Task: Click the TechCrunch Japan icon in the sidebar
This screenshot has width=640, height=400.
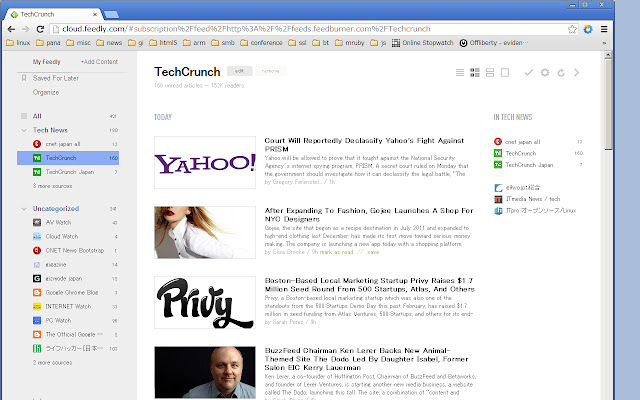Action: [37, 172]
